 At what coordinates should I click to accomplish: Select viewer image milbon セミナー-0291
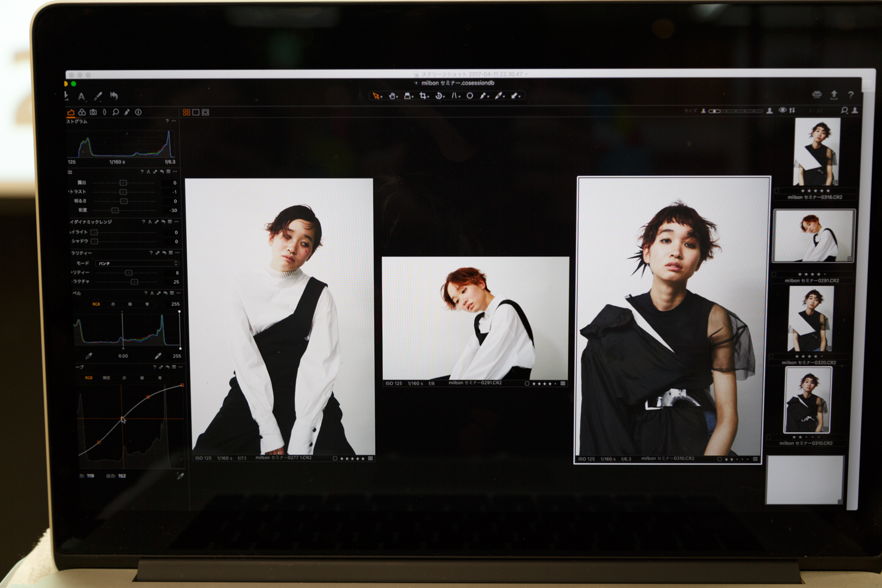(475, 318)
